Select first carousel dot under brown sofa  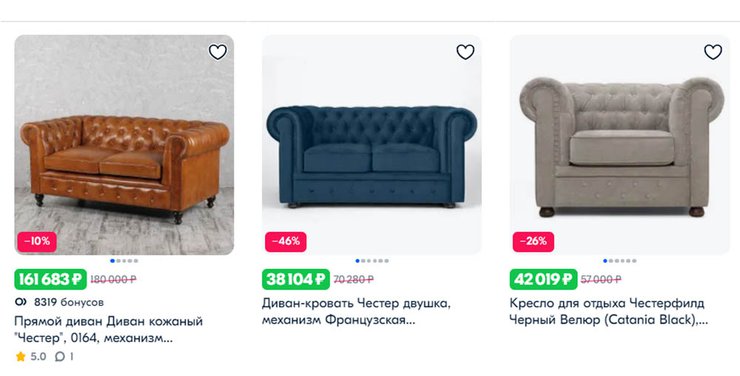pos(112,261)
